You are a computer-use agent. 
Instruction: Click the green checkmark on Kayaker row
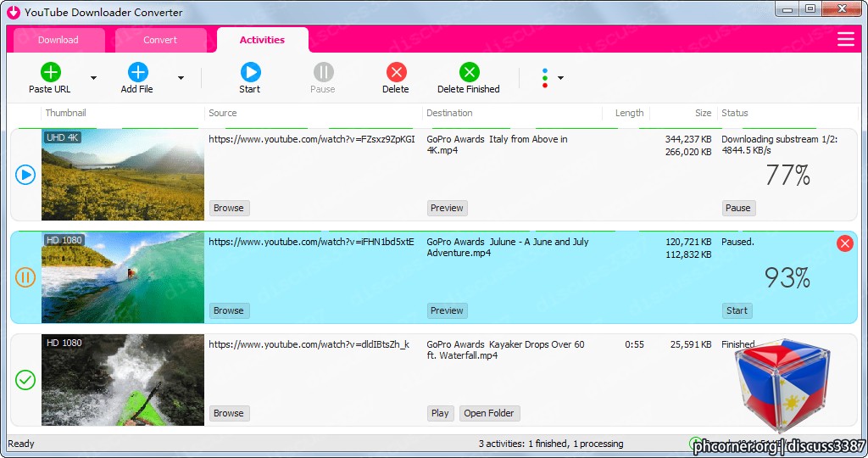pyautogui.click(x=25, y=380)
